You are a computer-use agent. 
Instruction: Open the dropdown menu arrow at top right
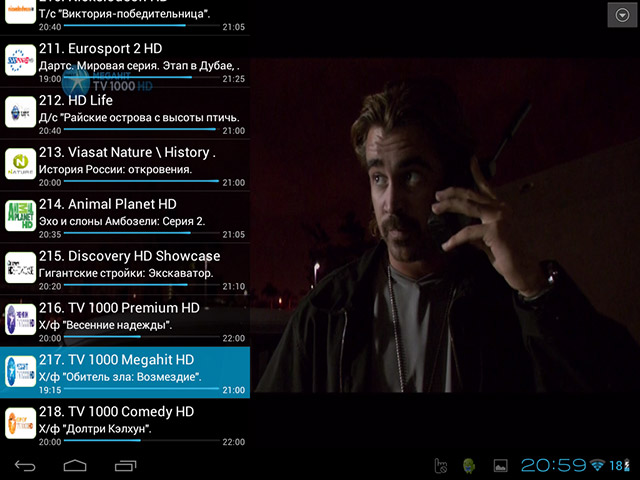tap(621, 14)
